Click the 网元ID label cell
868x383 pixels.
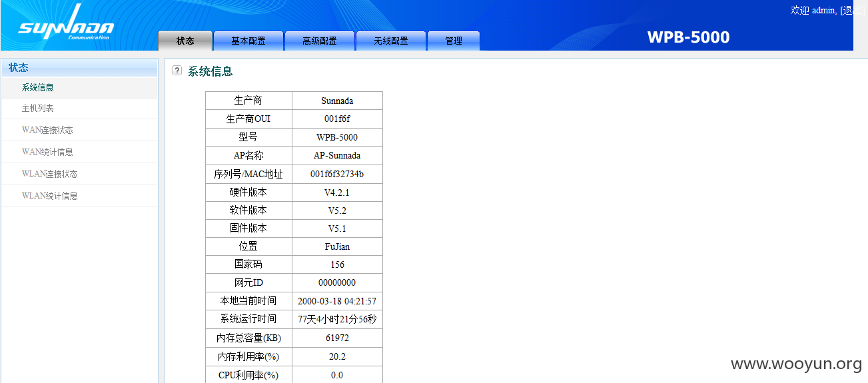248,282
